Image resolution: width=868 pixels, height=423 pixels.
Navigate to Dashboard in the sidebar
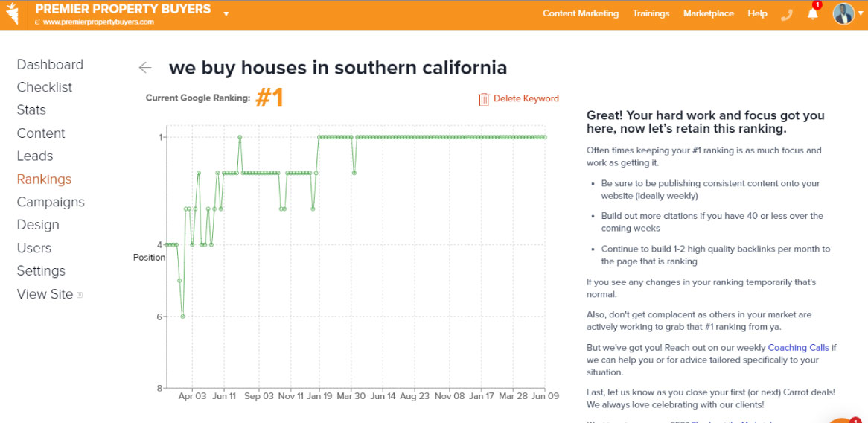50,65
